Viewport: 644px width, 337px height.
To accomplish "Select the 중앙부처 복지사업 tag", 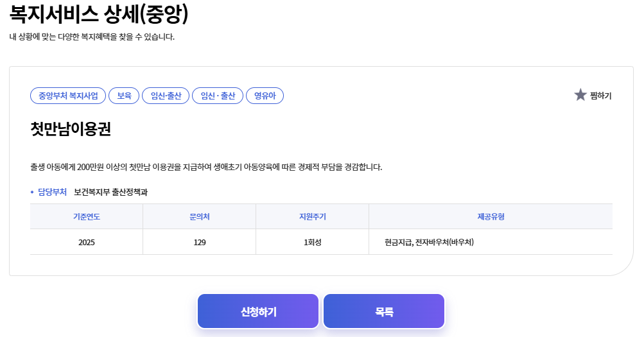I will (x=68, y=96).
